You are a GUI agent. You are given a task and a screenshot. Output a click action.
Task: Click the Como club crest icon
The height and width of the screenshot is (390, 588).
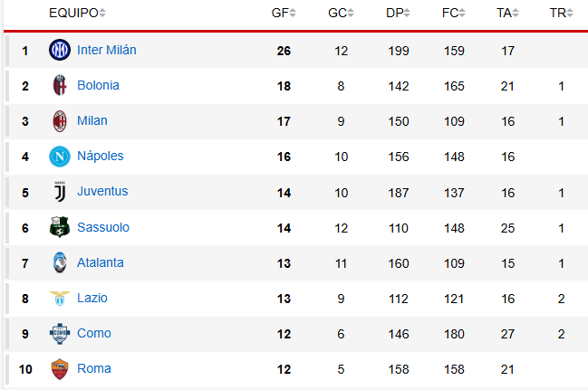coord(59,333)
